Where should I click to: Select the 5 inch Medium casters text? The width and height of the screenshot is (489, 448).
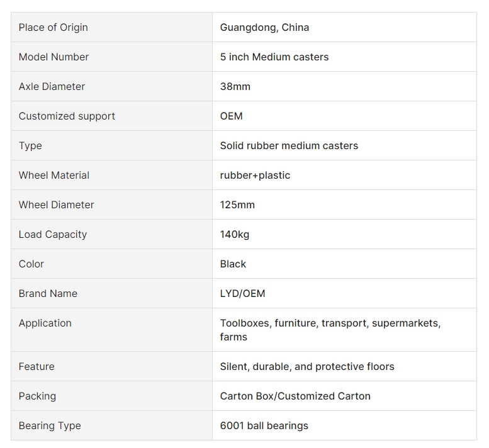(274, 57)
